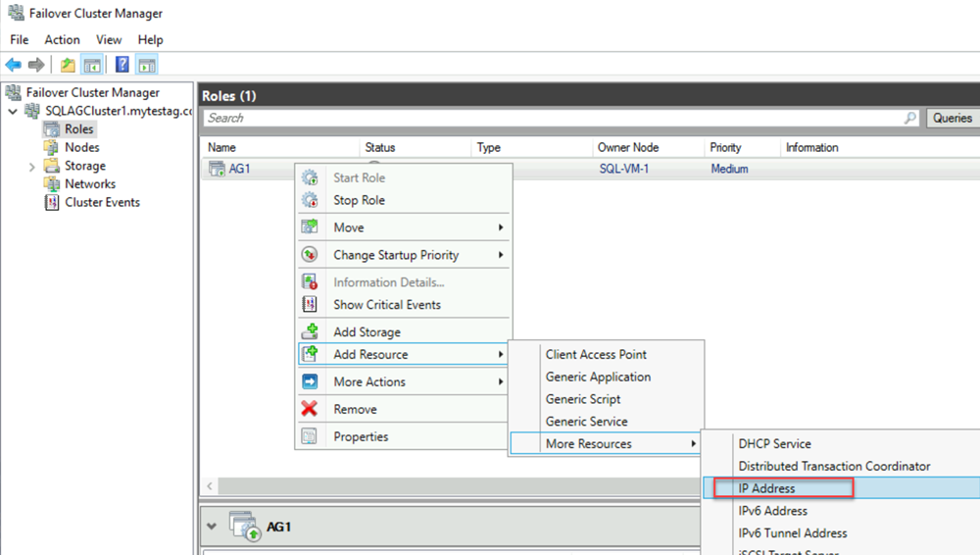Open Cluster Events in navigation tree
The width and height of the screenshot is (980, 555).
pos(102,203)
